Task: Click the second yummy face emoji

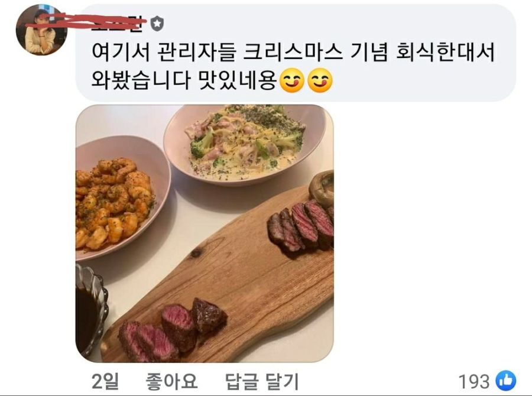Action: (x=320, y=81)
